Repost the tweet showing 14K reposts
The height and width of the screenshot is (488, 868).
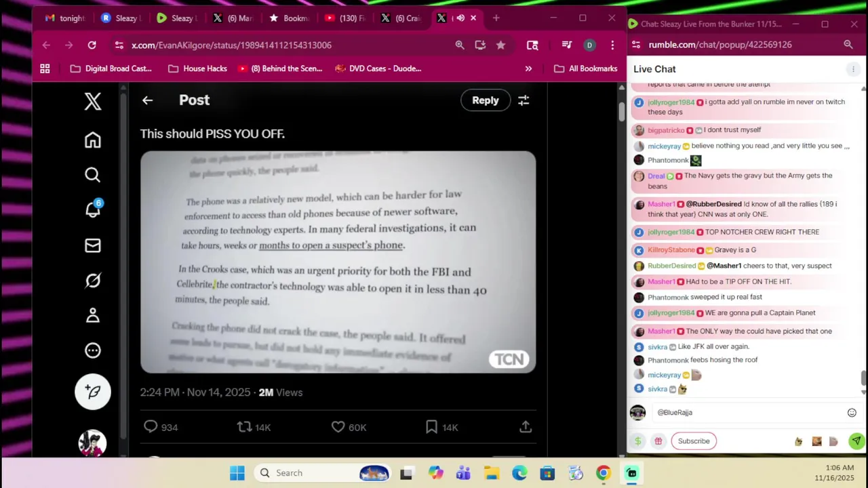[254, 427]
